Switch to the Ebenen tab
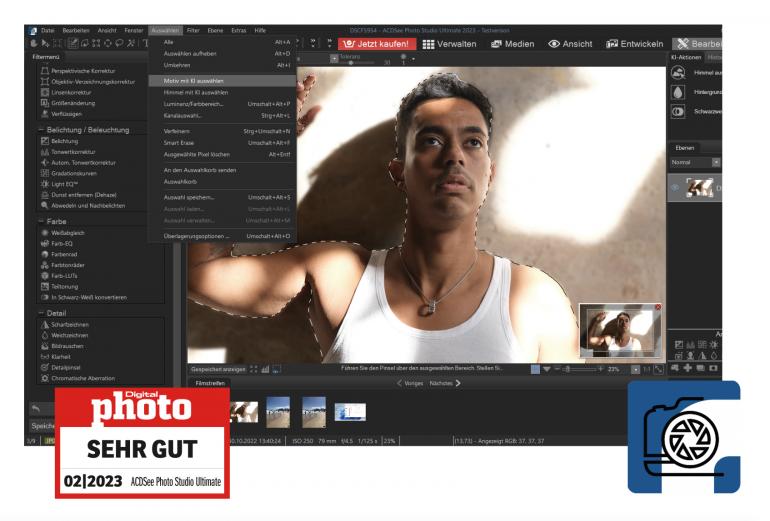 tap(685, 148)
